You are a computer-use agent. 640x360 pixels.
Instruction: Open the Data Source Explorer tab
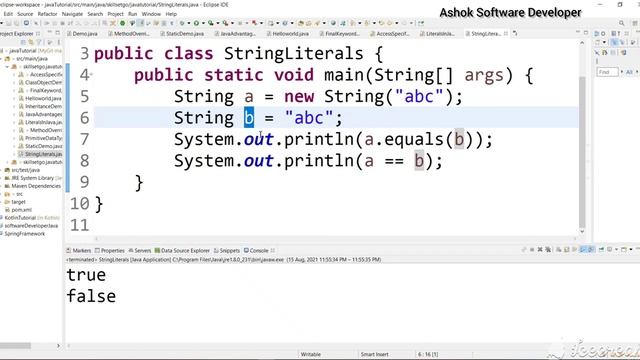pos(182,251)
